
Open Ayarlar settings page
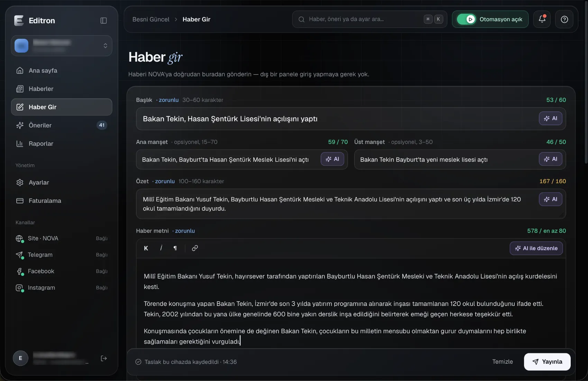[62, 182]
